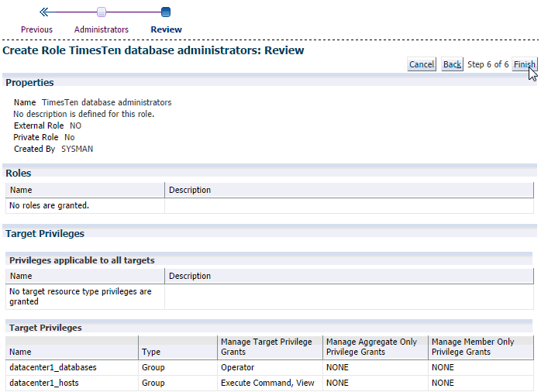Click the Previous double-arrow train icon
541x392 pixels.
(x=44, y=12)
